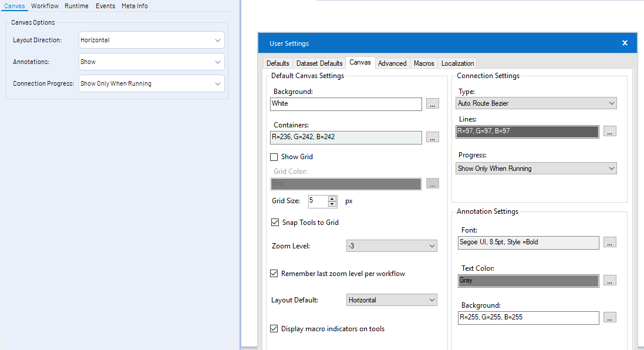Open the Zoom Level dropdown

point(392,245)
